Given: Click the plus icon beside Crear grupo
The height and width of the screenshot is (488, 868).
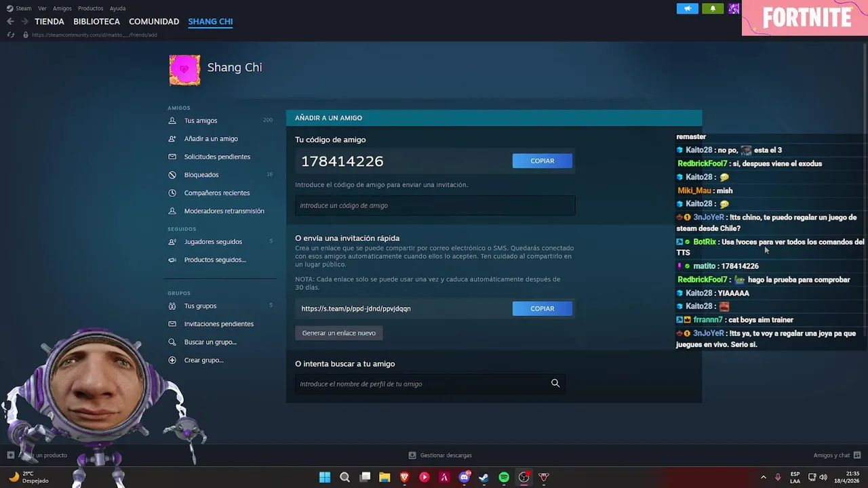Looking at the screenshot, I should [x=172, y=360].
